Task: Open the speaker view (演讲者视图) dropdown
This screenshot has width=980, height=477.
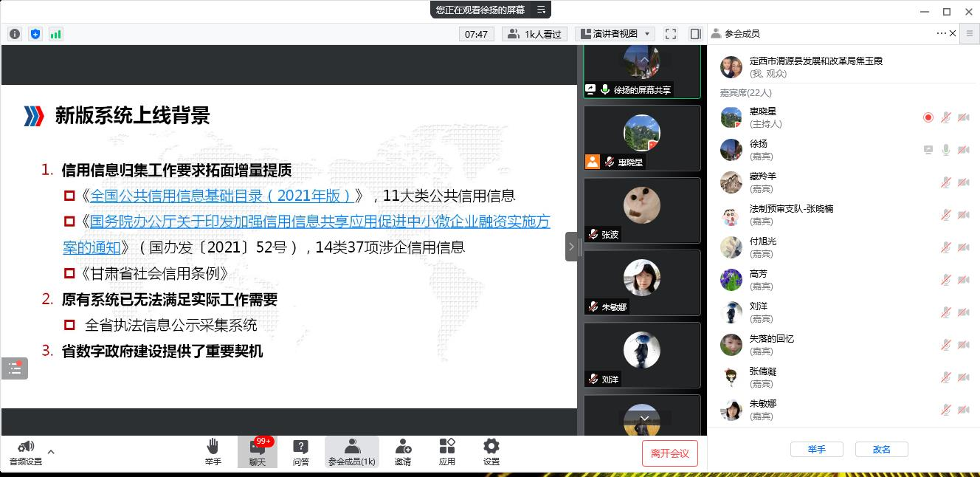Action: pyautogui.click(x=615, y=34)
